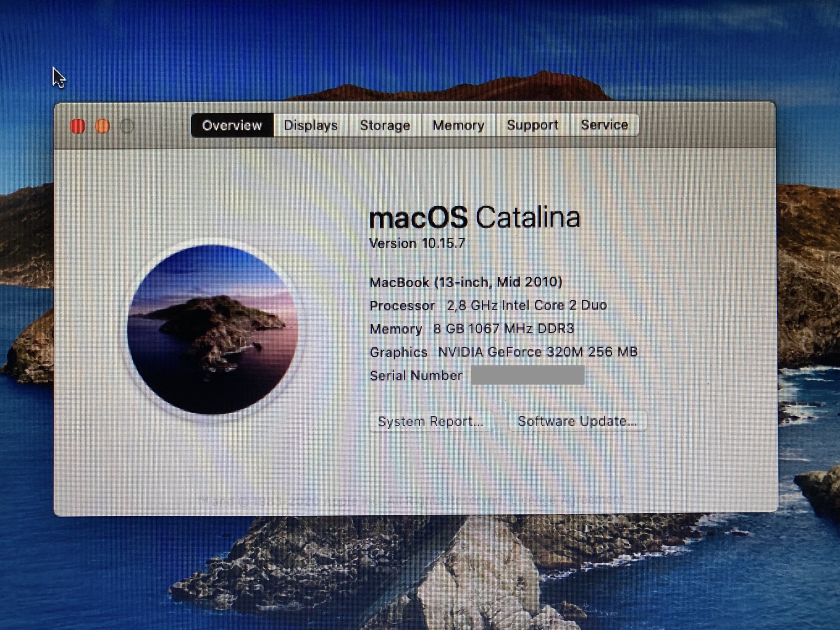
Task: Click the macOS Catalina title text
Action: (475, 218)
